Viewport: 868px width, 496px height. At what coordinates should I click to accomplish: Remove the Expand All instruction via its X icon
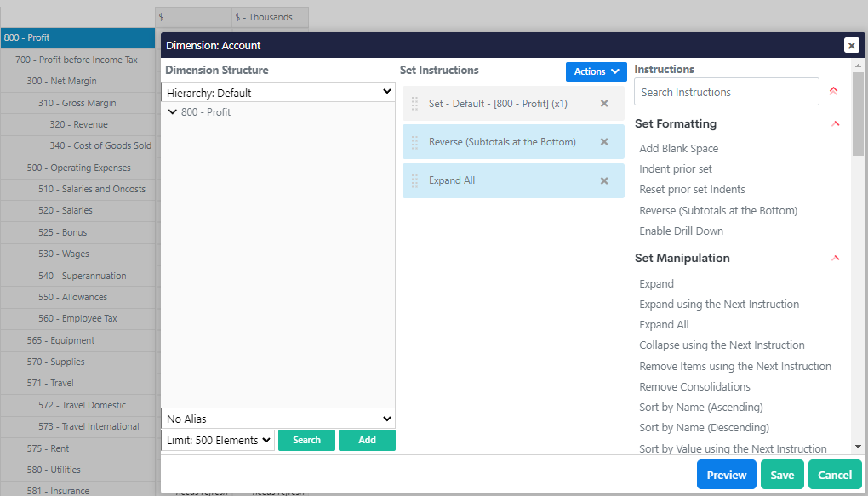pos(604,180)
